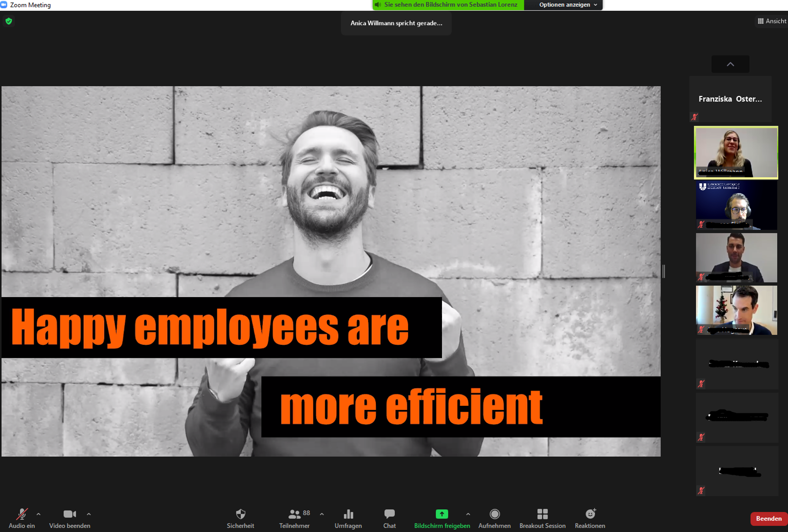
Task: Open Umfragen polls
Action: pyautogui.click(x=348, y=515)
